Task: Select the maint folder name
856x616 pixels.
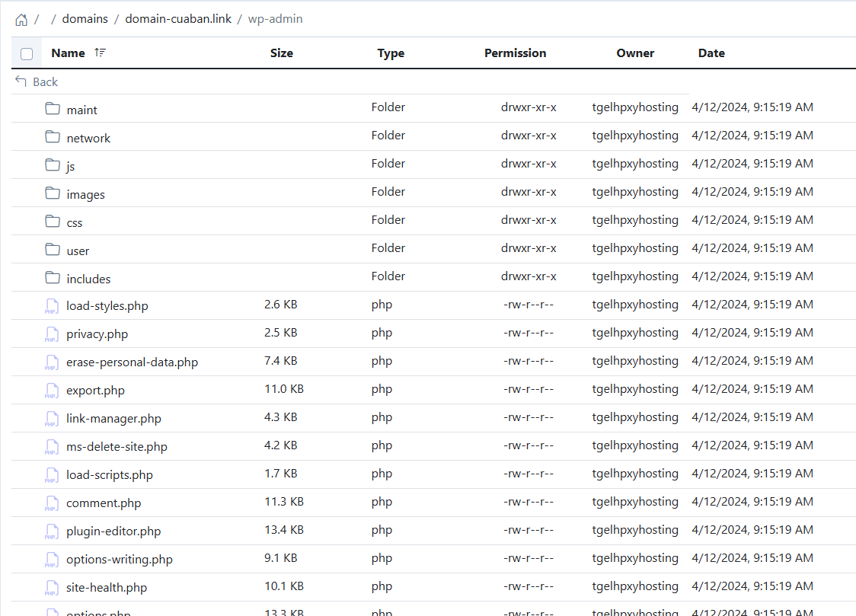Action: [x=82, y=110]
